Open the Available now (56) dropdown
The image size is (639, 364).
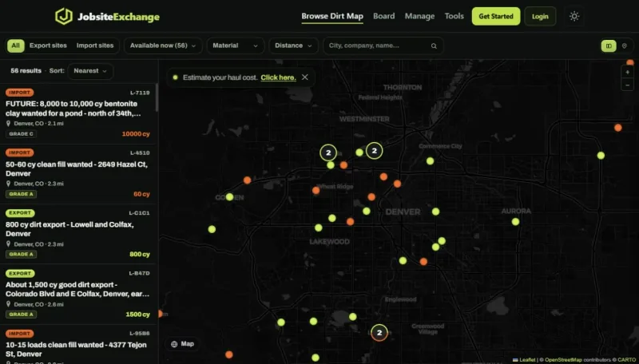coord(163,45)
